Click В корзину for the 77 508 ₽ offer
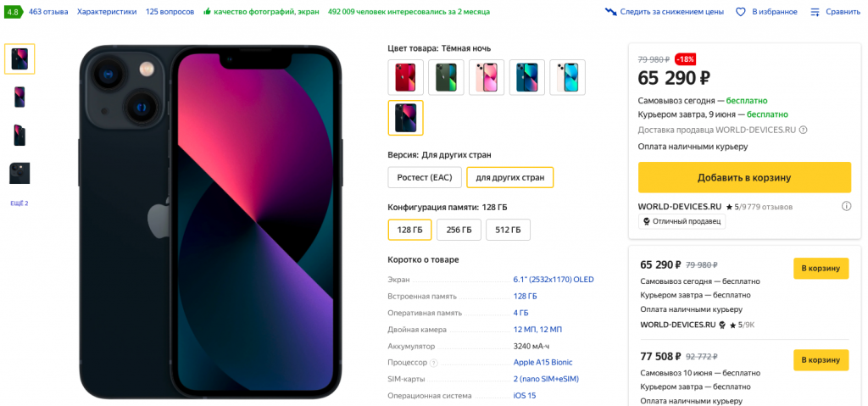The width and height of the screenshot is (868, 406). pos(821,360)
